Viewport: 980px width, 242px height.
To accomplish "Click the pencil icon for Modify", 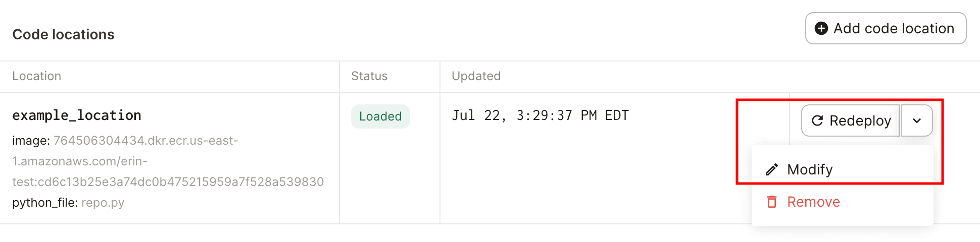I will pyautogui.click(x=771, y=169).
